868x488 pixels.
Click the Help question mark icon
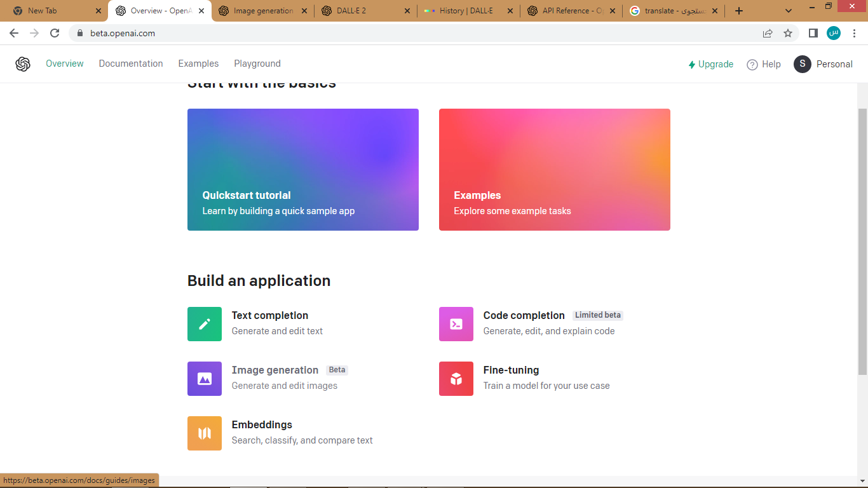(752, 64)
